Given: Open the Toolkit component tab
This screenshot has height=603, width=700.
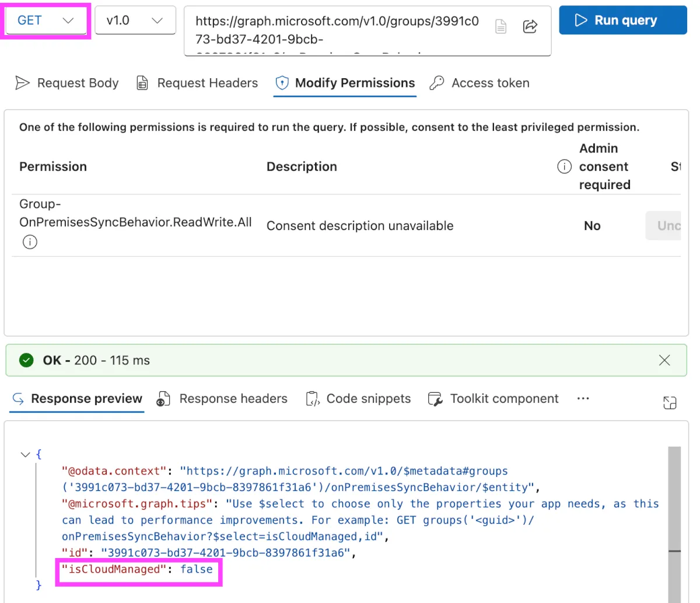Looking at the screenshot, I should pos(494,399).
